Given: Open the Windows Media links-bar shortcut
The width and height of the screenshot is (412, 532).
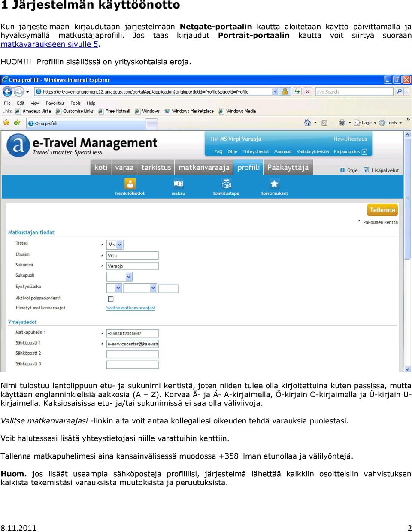Looking at the screenshot, I should [237, 111].
